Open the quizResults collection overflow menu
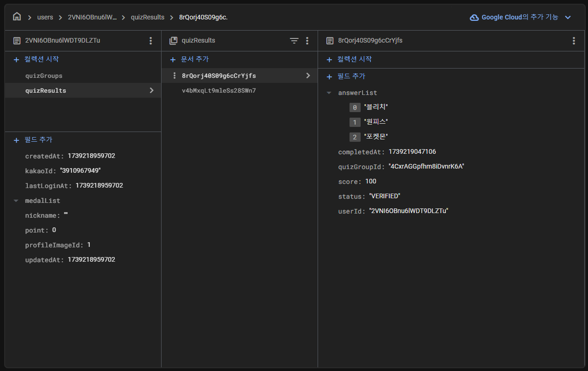Screen dimensions: 588x371 (307, 41)
